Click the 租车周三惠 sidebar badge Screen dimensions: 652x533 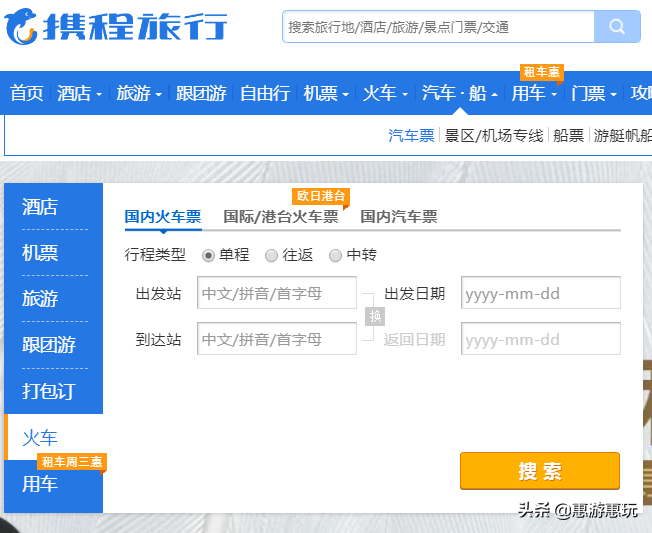72,461
